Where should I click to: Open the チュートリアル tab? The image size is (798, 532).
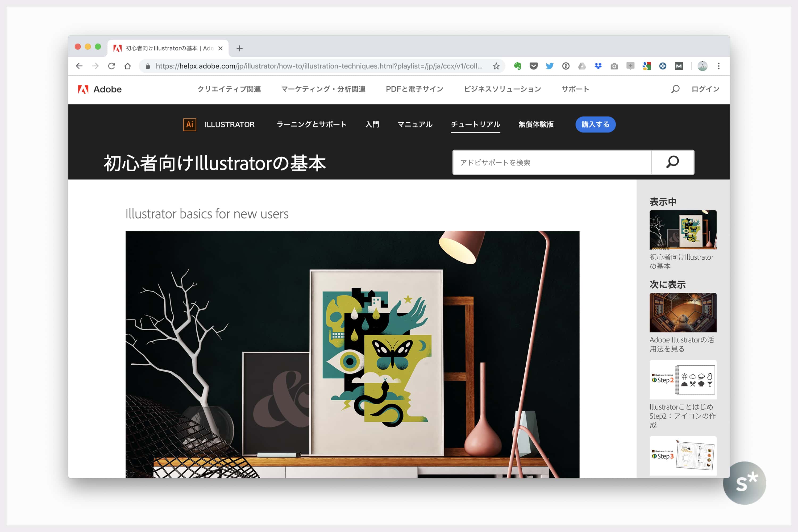[x=475, y=124]
